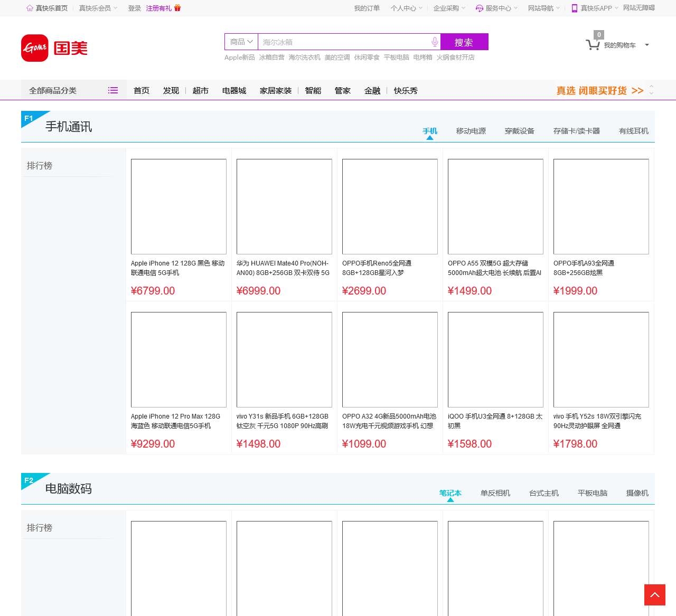Viewport: 676px width, 616px height.
Task: Click the headset icon beside 服务中心
Action: (480, 8)
